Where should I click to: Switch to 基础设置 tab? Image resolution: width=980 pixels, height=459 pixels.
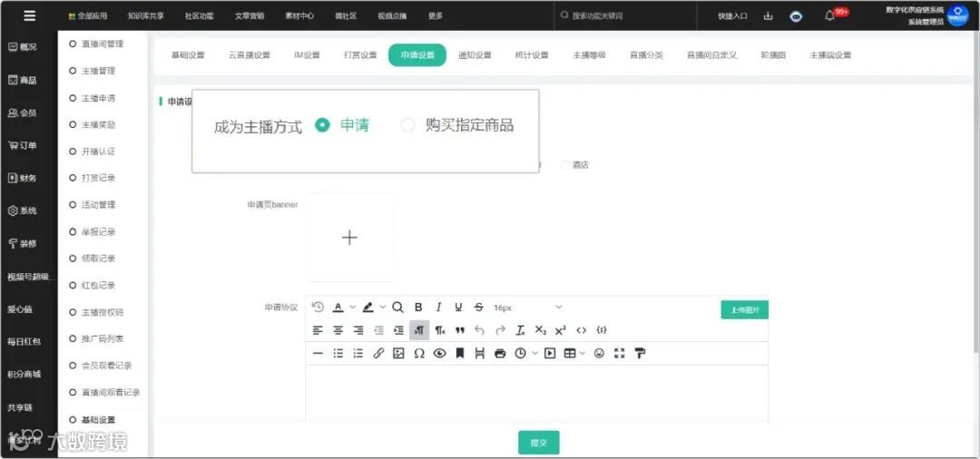point(188,55)
